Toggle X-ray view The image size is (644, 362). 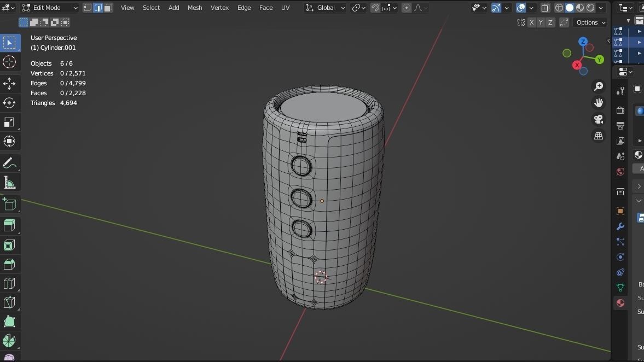(x=545, y=8)
